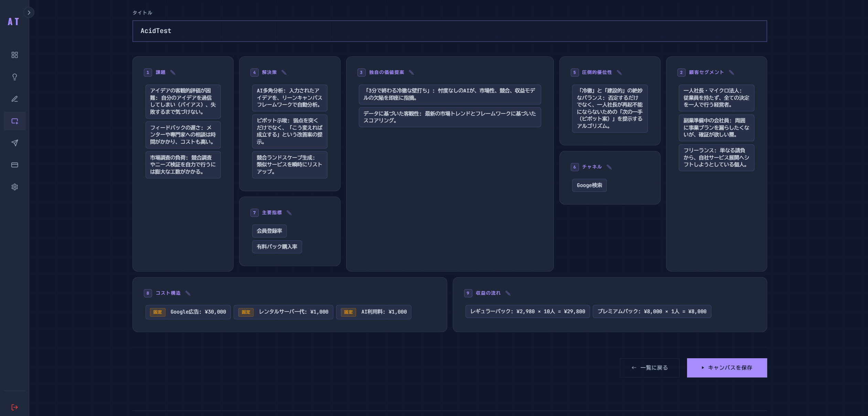Expand the sidebar with the chevron arrow
Screen dimensions: 868x416
click(x=29, y=12)
